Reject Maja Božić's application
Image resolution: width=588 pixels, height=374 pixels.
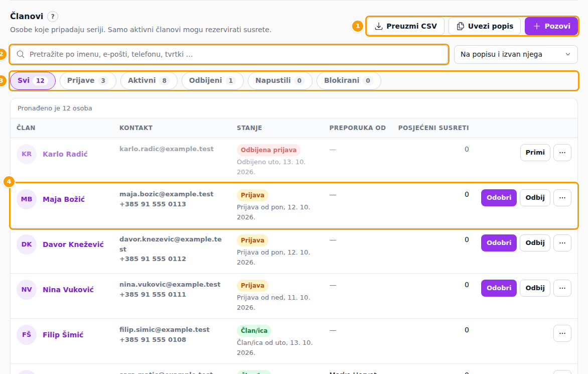[x=535, y=198]
